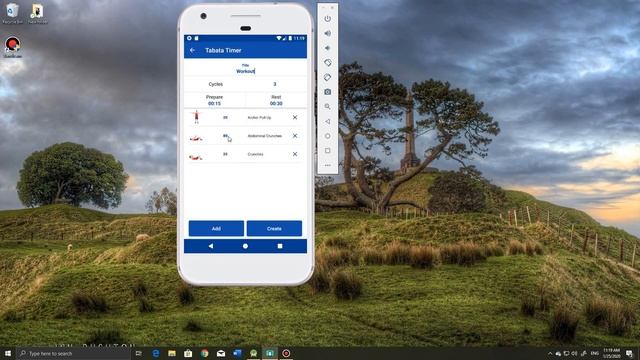The width and height of the screenshot is (640, 360).
Task: Tap the Android home navigation circle
Action: click(245, 246)
